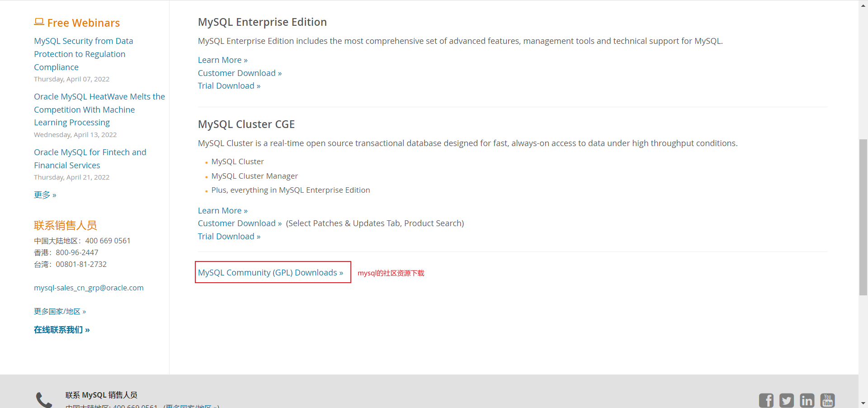
Task: Click the date 'Wednesday, April 13, 2022'
Action: [75, 135]
